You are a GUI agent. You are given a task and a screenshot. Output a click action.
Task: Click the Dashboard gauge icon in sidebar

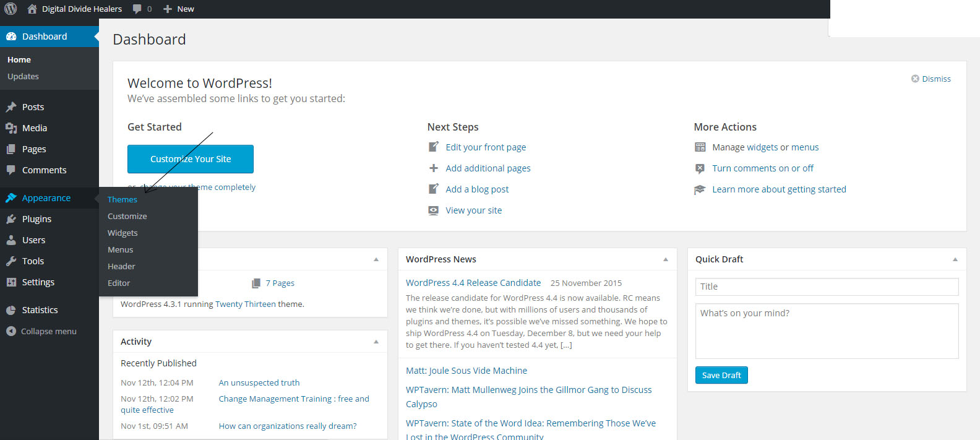click(x=11, y=37)
